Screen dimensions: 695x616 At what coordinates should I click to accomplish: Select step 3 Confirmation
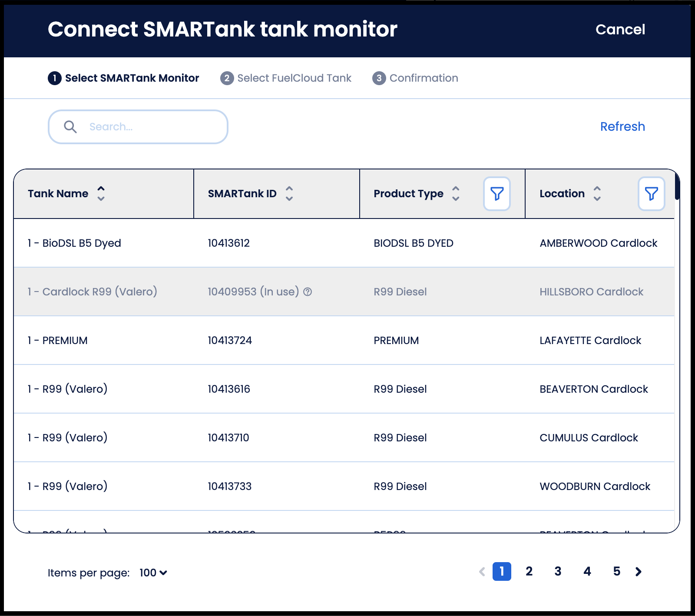click(x=415, y=78)
